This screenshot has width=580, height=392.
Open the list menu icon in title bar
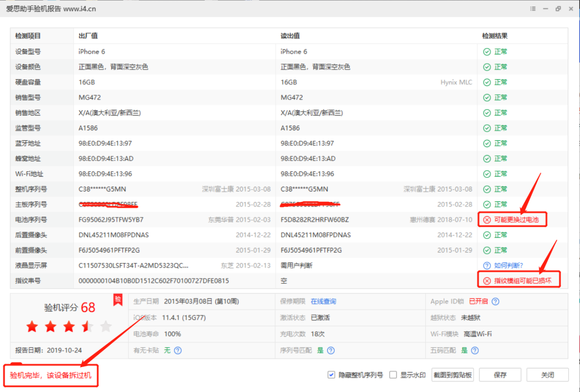[533, 9]
